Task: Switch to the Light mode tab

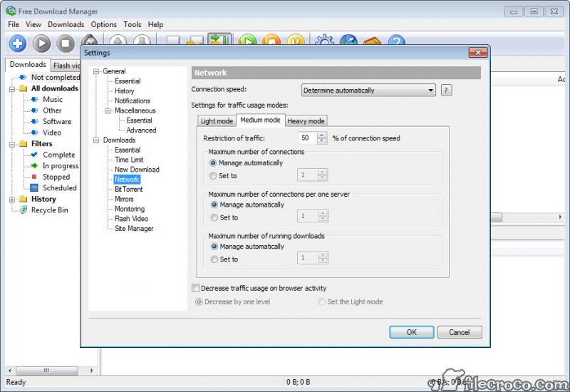Action: pyautogui.click(x=217, y=120)
